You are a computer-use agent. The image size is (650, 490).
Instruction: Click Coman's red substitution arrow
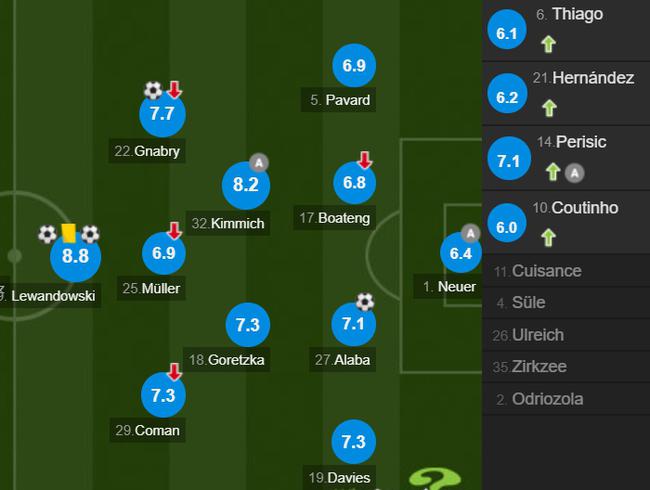[x=175, y=372]
